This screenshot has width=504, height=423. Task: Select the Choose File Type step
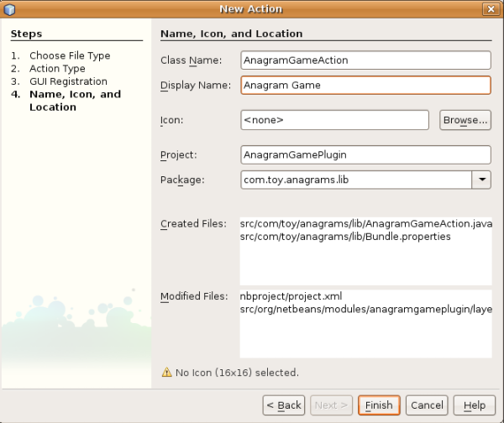tap(70, 55)
